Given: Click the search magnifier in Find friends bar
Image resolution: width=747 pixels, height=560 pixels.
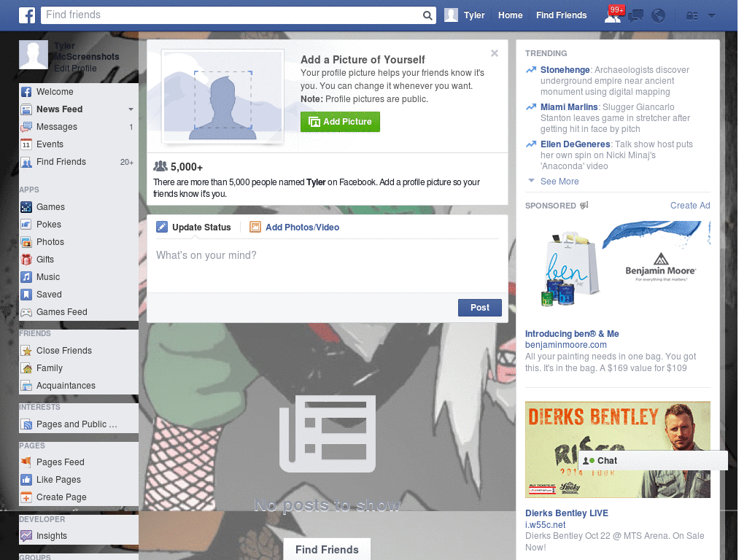Looking at the screenshot, I should click(427, 15).
